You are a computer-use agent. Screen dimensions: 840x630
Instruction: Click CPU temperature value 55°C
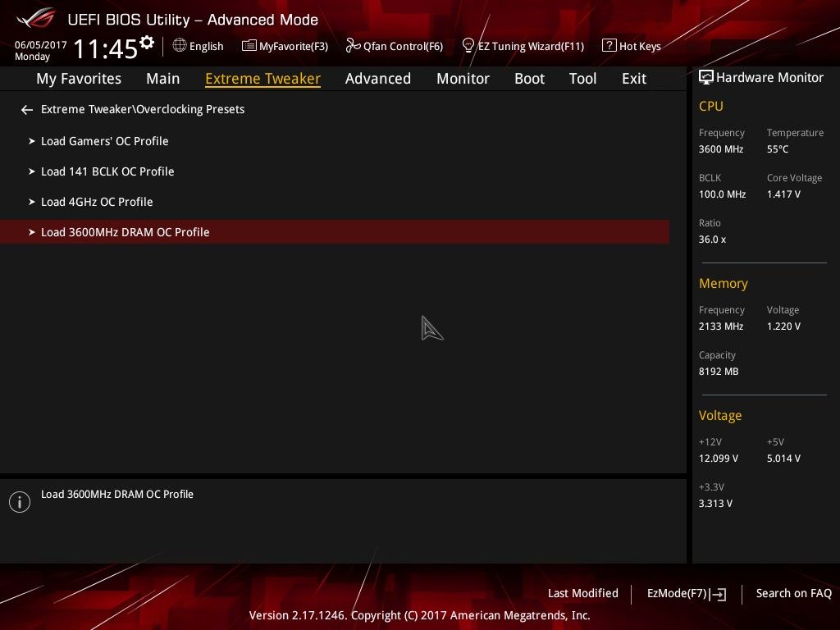[x=778, y=149]
